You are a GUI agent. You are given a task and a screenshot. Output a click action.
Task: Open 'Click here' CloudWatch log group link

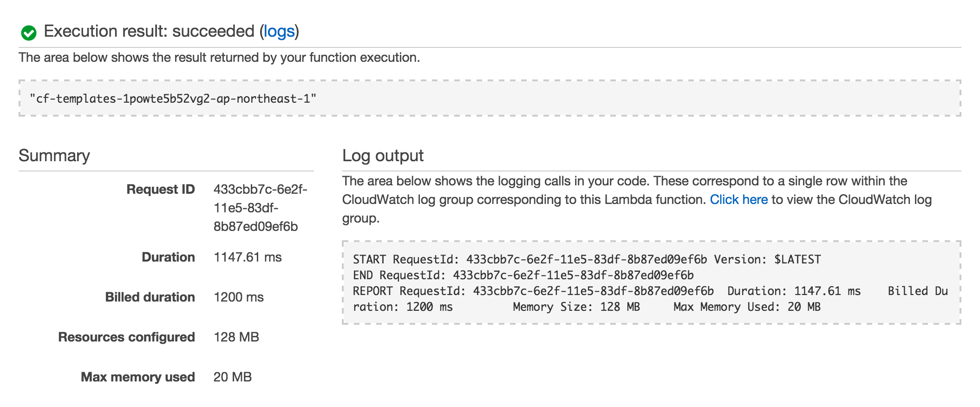tap(738, 200)
